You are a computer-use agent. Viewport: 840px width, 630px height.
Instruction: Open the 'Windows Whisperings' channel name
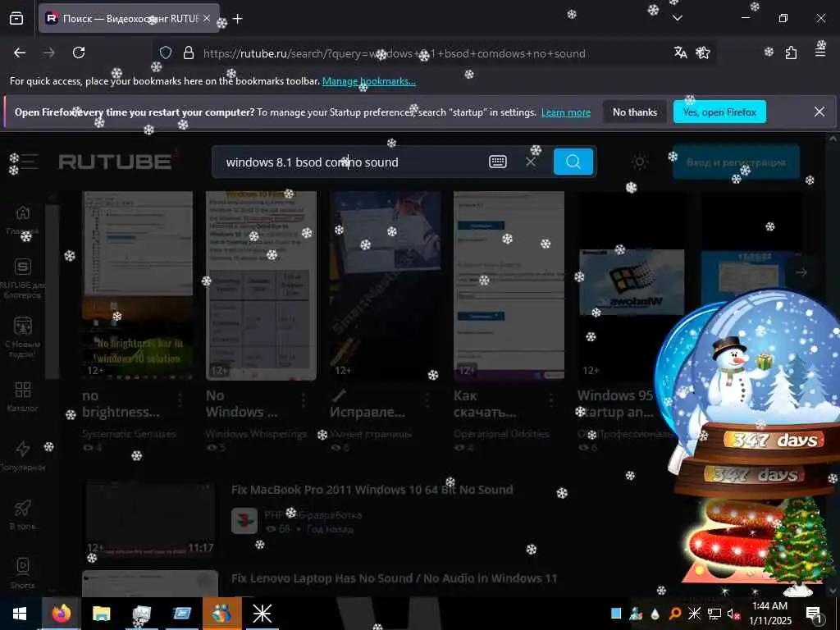pyautogui.click(x=256, y=434)
